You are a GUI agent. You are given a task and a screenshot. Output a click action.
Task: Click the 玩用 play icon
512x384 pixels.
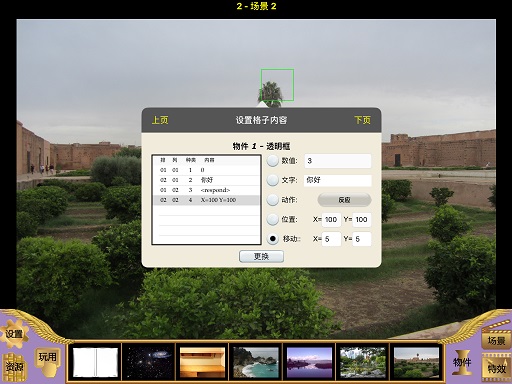[48, 361]
